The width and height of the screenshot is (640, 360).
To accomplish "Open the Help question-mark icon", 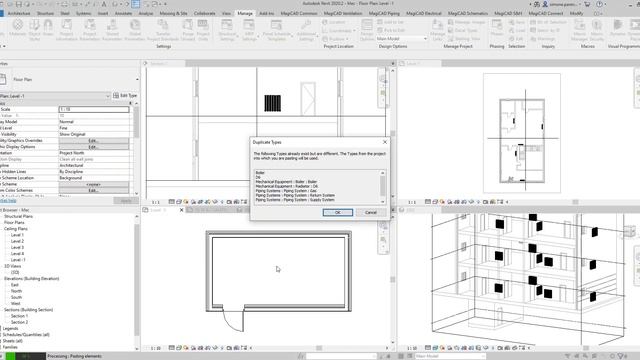I will coord(599,4).
